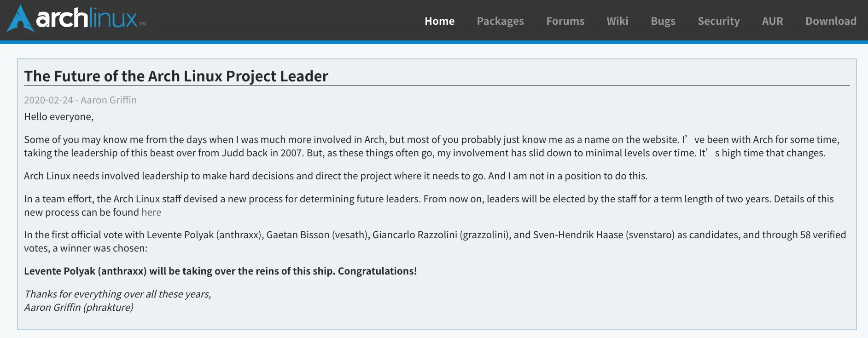
Task: Click the paragraph beginning "Some of you may know me"
Action: coord(431,146)
